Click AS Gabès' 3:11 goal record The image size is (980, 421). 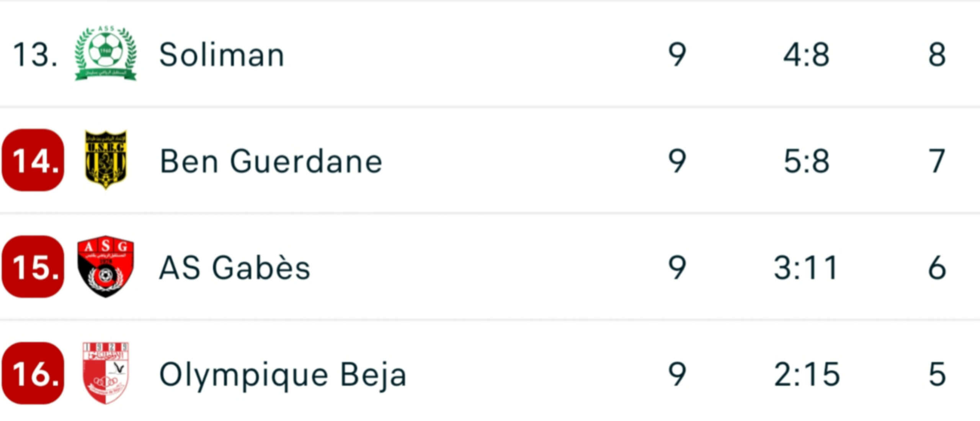click(x=806, y=267)
